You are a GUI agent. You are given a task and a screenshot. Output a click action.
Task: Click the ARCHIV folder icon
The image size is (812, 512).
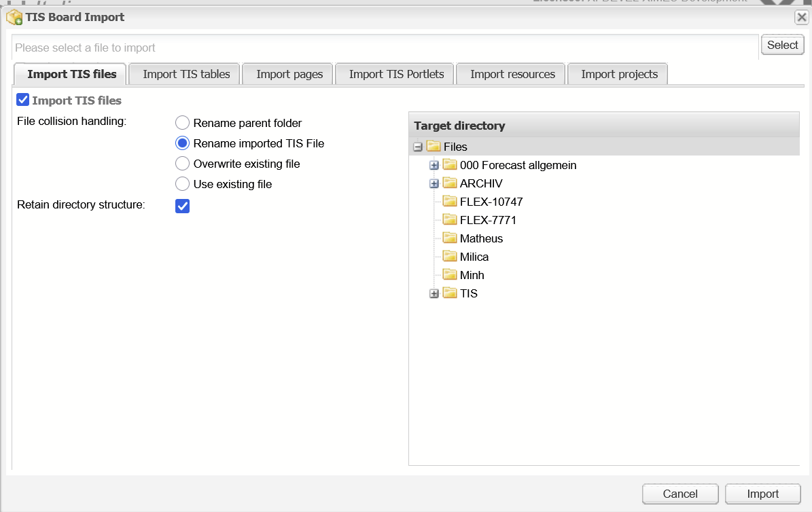click(x=450, y=183)
